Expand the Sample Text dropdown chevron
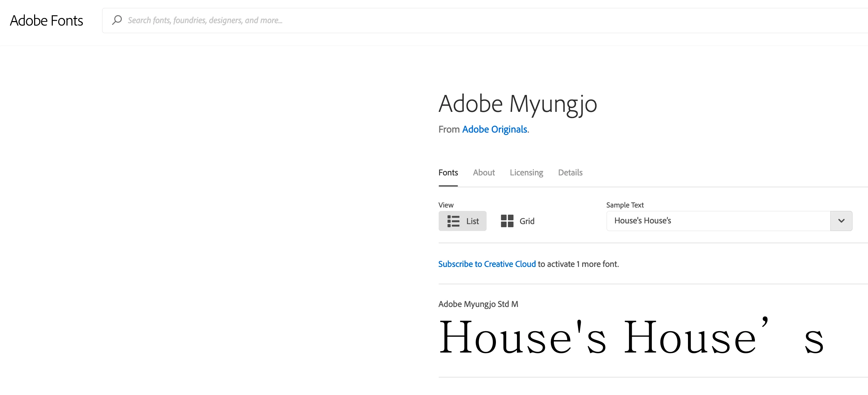Screen dimensions: 868x395 coord(841,221)
